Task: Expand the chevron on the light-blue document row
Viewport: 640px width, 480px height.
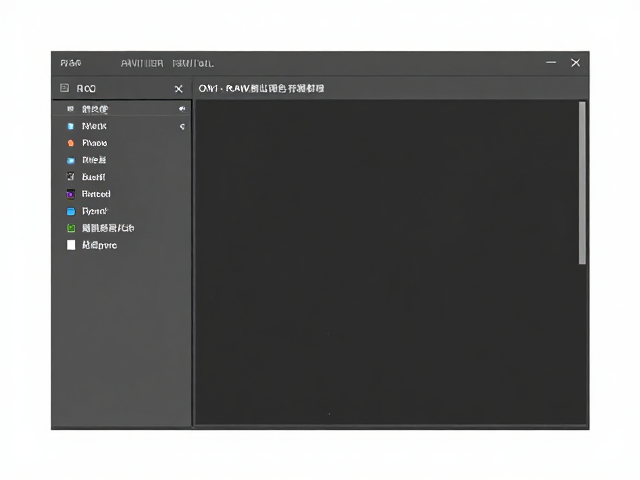Action: (x=182, y=127)
